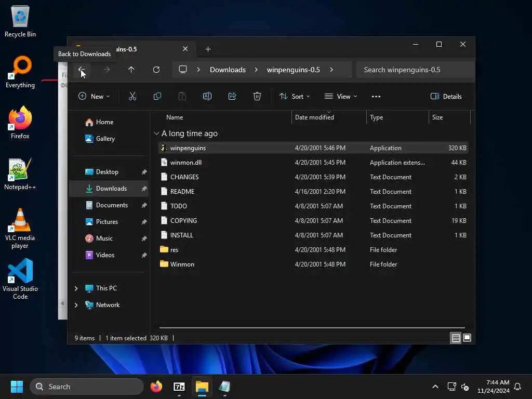Click the Back to Downloads arrow

coord(82,70)
